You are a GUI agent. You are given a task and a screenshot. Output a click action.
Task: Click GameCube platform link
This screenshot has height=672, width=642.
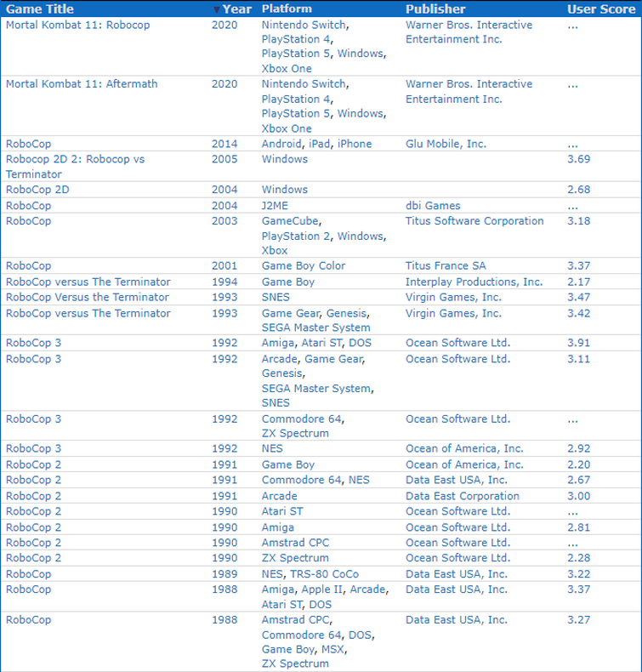point(290,221)
